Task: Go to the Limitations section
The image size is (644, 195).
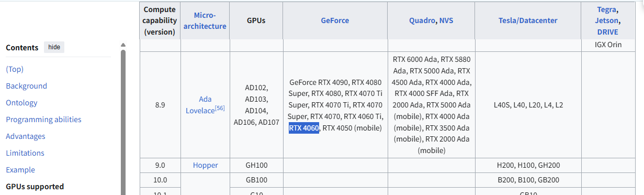Action: [25, 153]
